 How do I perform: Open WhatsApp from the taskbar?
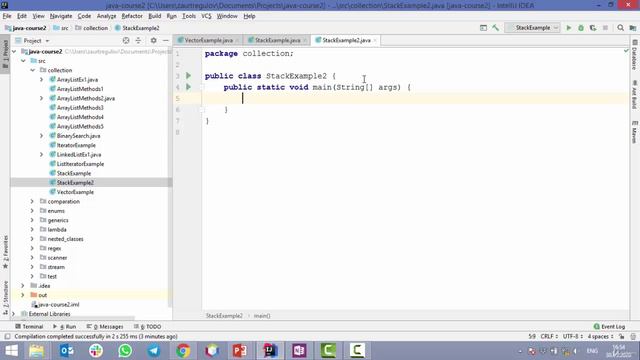click(125, 351)
